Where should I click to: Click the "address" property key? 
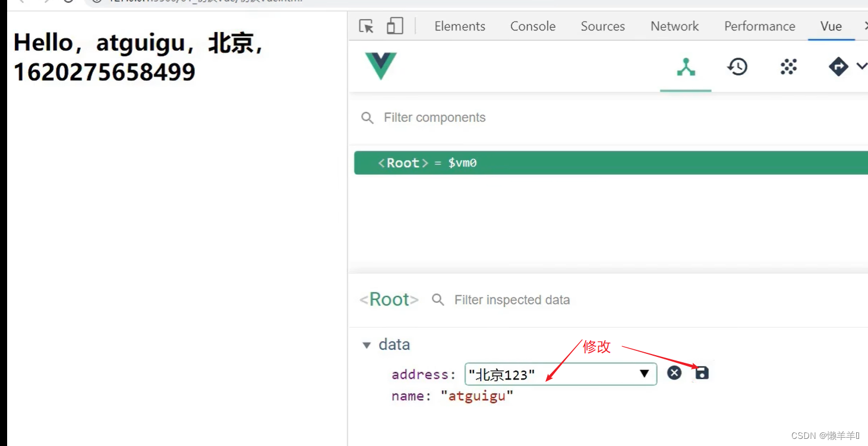pyautogui.click(x=420, y=374)
